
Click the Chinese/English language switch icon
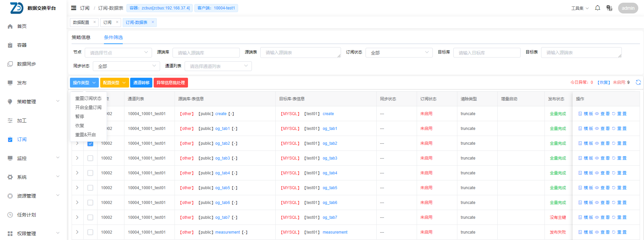coord(609,8)
